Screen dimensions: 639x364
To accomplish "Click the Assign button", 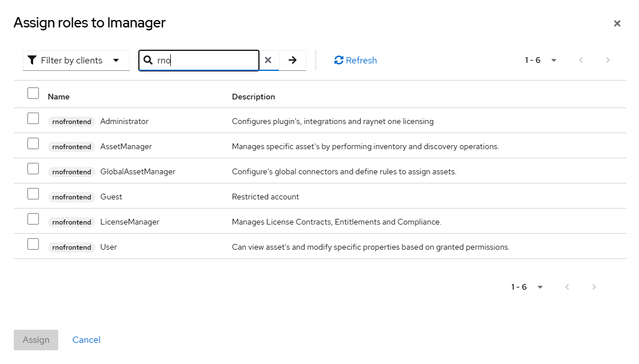I will 36,340.
